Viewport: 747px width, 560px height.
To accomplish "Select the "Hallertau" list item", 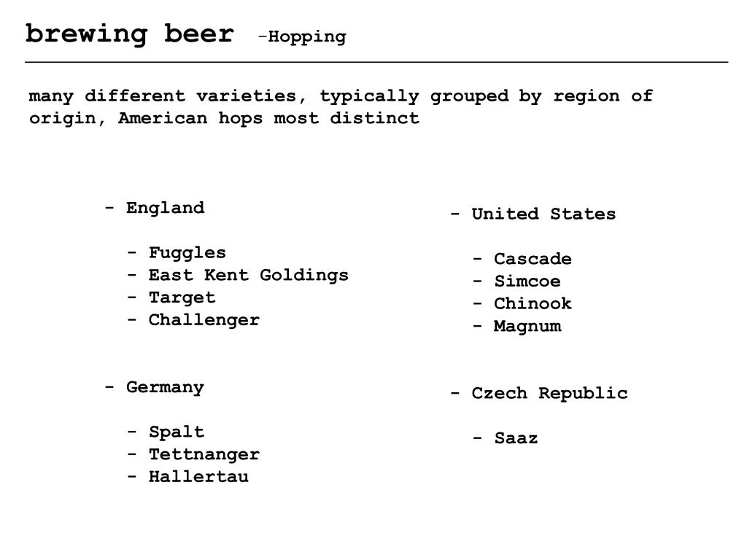I will pos(198,477).
